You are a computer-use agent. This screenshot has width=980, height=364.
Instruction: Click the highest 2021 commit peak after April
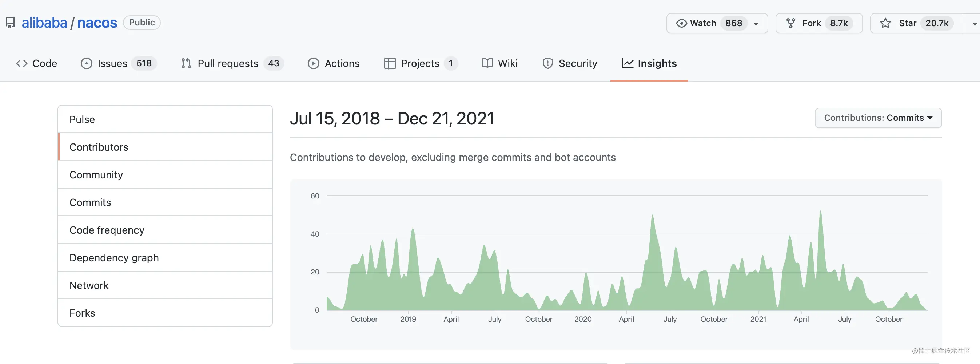(821, 212)
